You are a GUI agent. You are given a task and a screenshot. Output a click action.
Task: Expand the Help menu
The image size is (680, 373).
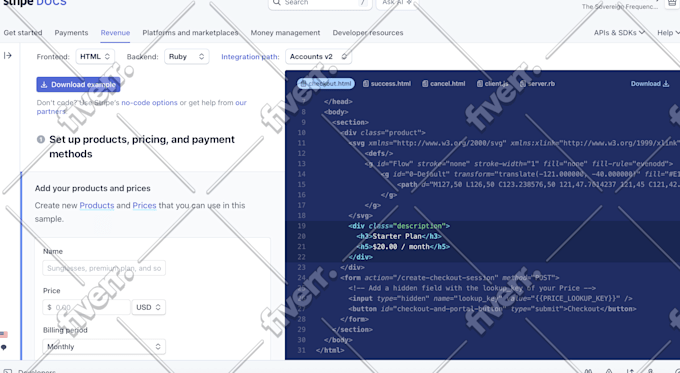668,33
